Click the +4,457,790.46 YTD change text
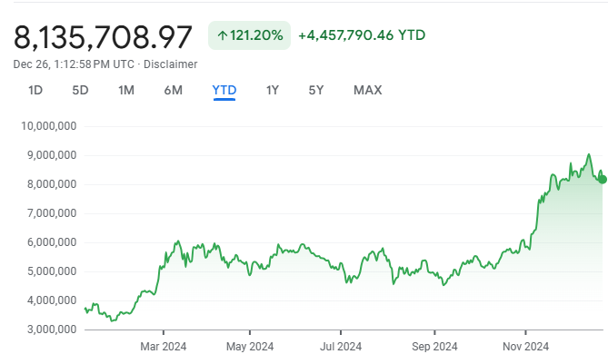 362,35
